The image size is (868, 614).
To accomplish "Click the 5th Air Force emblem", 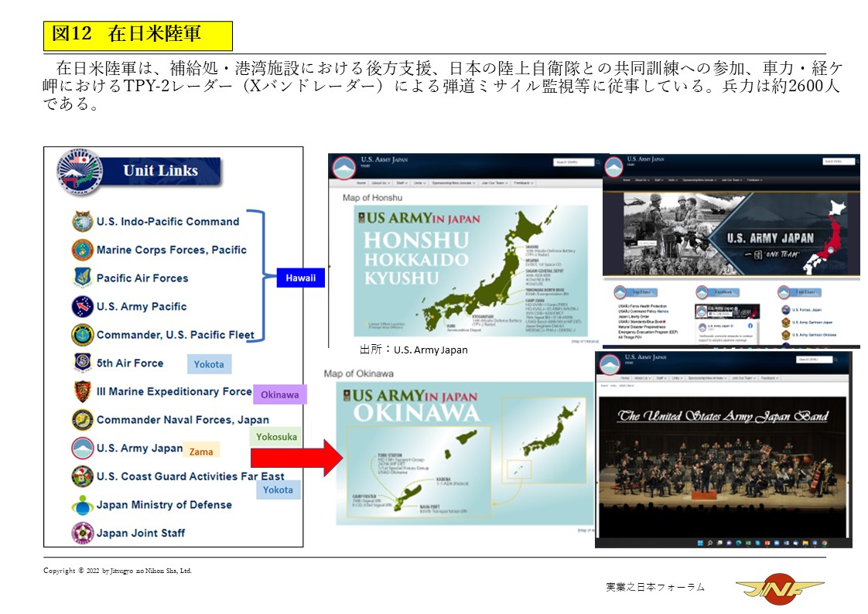I will (82, 363).
